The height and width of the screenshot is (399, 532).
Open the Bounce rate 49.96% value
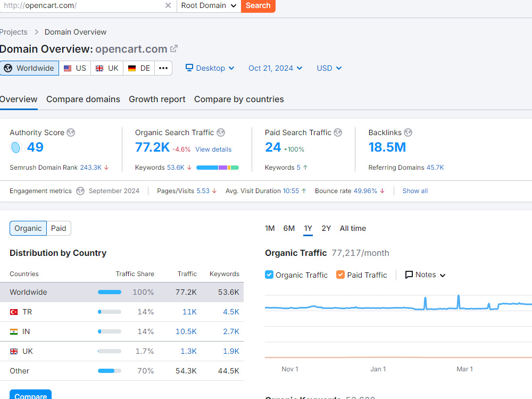[x=365, y=191]
